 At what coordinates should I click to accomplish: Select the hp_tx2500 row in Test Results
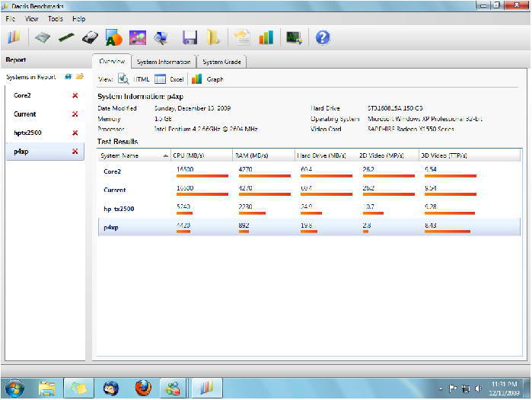click(309, 209)
